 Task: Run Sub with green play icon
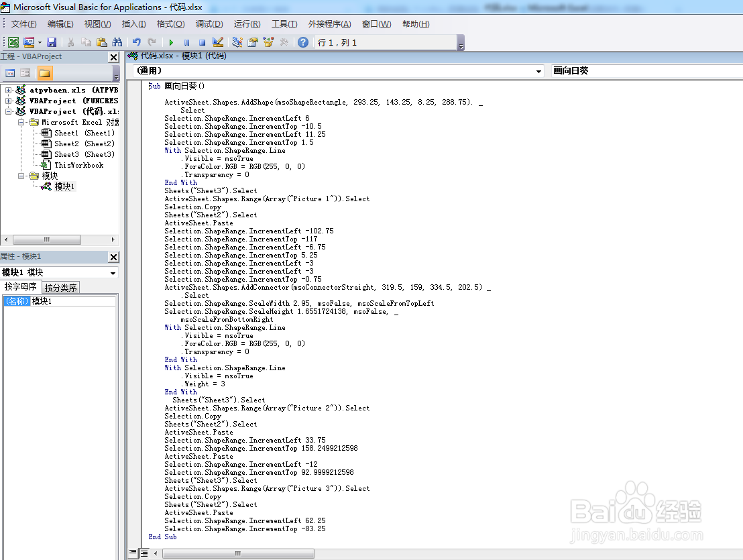point(171,42)
